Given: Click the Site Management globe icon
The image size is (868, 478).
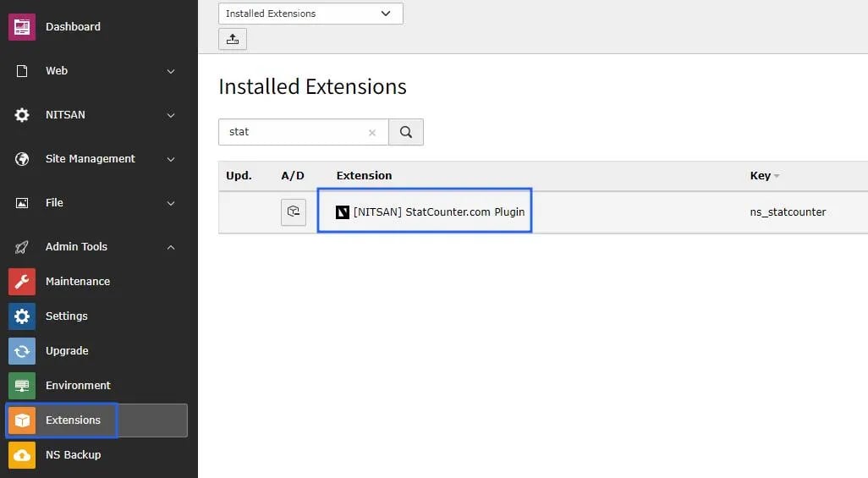Looking at the screenshot, I should (x=22, y=159).
